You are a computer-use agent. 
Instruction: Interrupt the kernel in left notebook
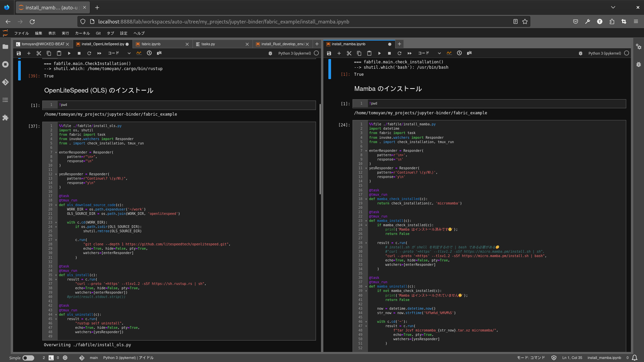click(79, 53)
